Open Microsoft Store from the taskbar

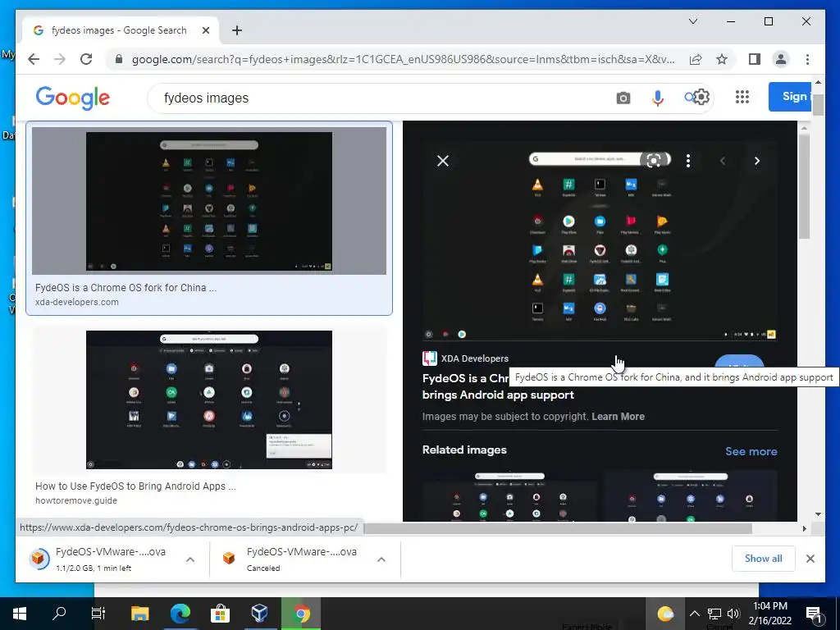[220, 614]
